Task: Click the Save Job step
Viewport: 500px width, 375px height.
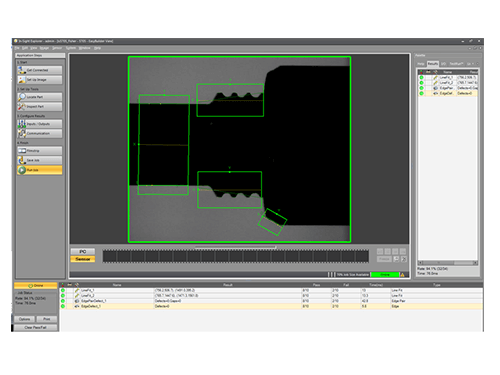Action: [x=40, y=160]
